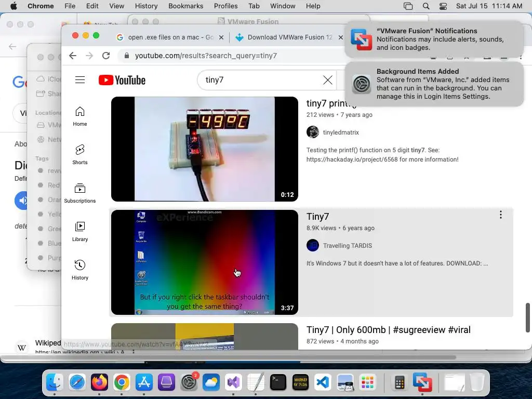This screenshot has width=532, height=399.
Task: Clear the tiny7 search with X
Action: [327, 79]
